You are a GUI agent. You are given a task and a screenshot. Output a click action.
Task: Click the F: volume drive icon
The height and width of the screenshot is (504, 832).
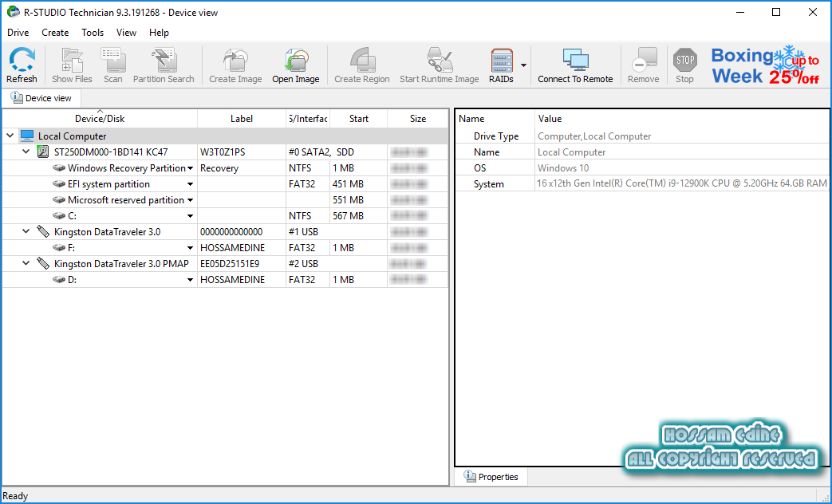click(59, 248)
